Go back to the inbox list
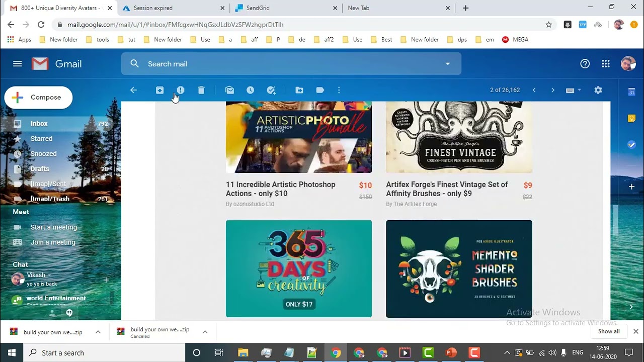The height and width of the screenshot is (362, 644). (x=133, y=90)
